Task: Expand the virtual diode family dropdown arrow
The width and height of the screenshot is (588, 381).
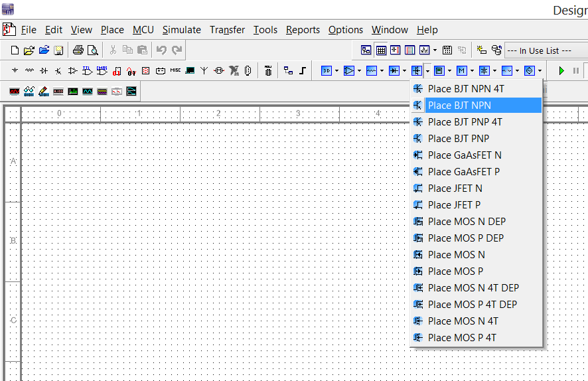Action: point(404,70)
